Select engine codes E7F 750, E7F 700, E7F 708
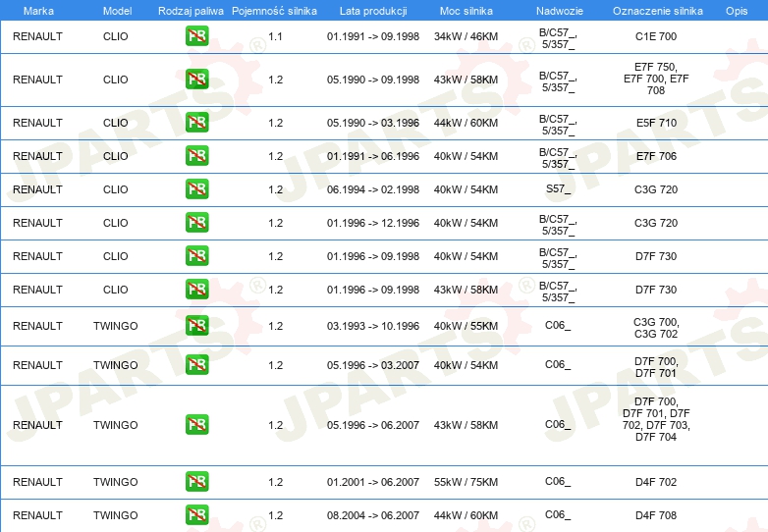The width and height of the screenshot is (768, 532). 656,79
